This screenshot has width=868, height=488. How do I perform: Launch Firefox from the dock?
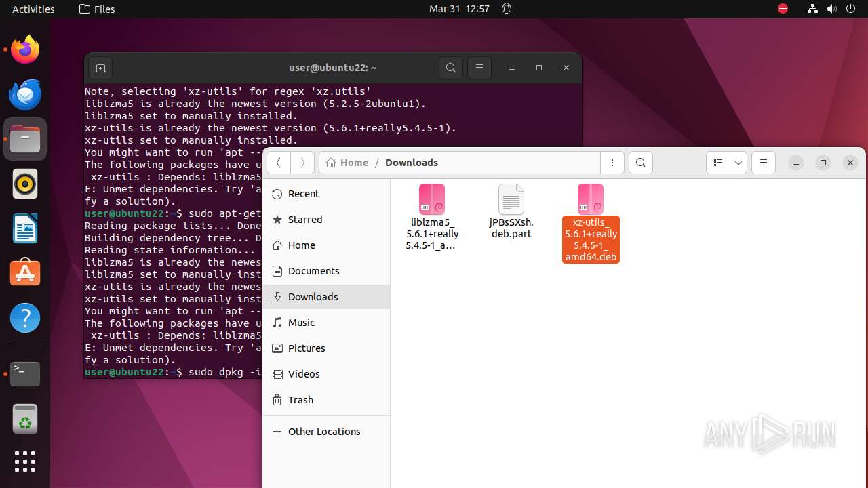[25, 49]
